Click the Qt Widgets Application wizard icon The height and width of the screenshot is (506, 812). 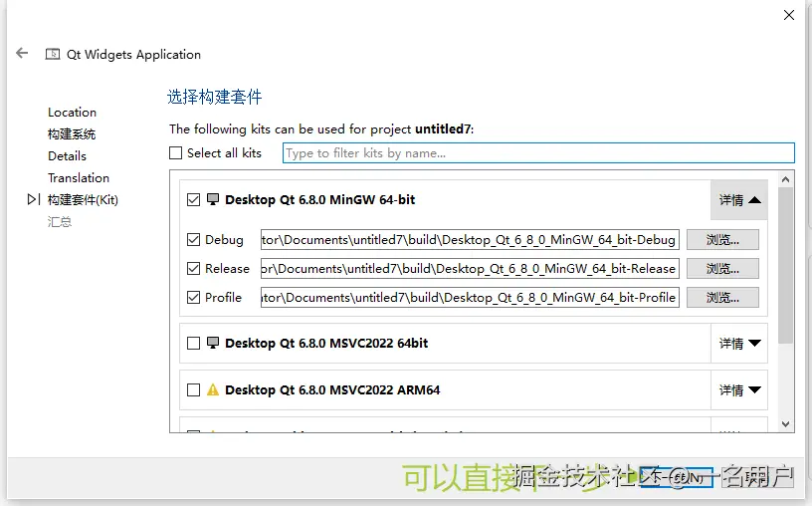click(x=53, y=54)
